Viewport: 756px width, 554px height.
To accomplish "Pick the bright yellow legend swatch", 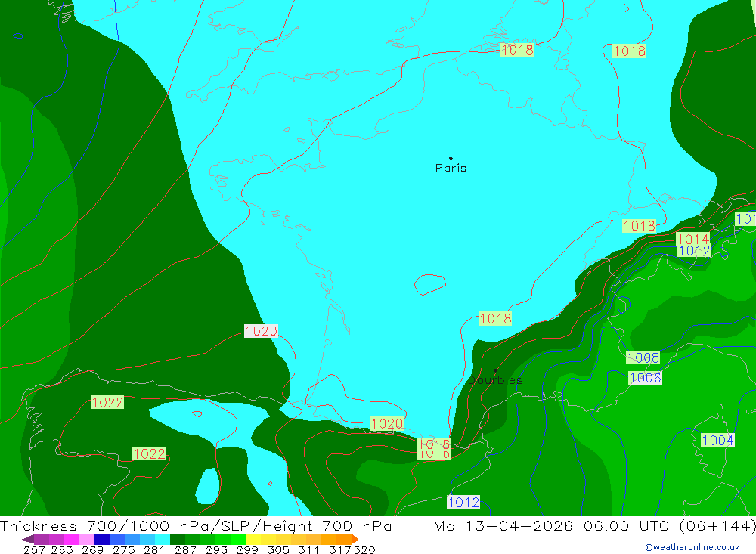I will [253, 539].
